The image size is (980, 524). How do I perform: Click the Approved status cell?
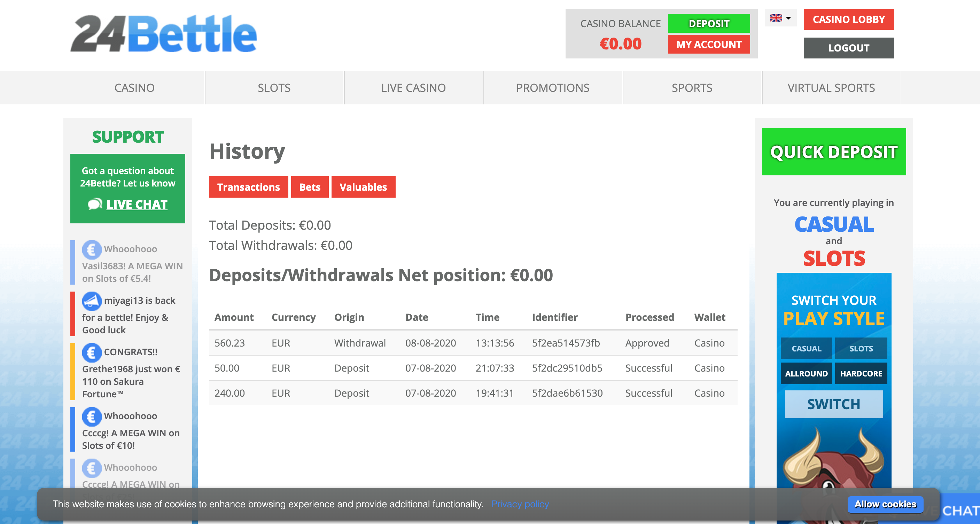[x=647, y=343]
